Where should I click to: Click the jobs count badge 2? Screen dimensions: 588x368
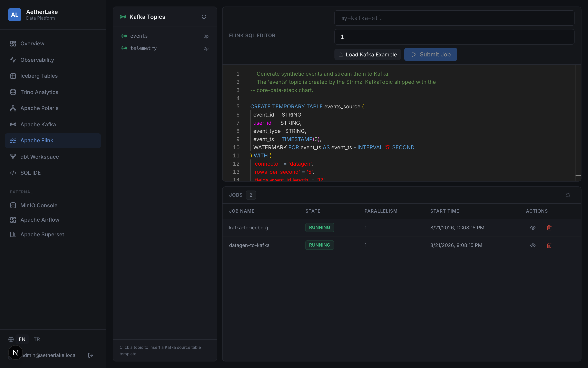(x=251, y=195)
